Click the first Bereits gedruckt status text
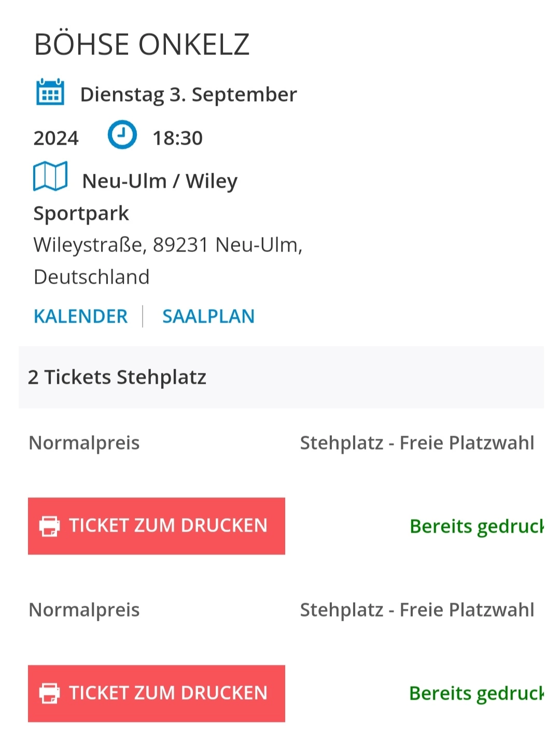 (x=477, y=526)
